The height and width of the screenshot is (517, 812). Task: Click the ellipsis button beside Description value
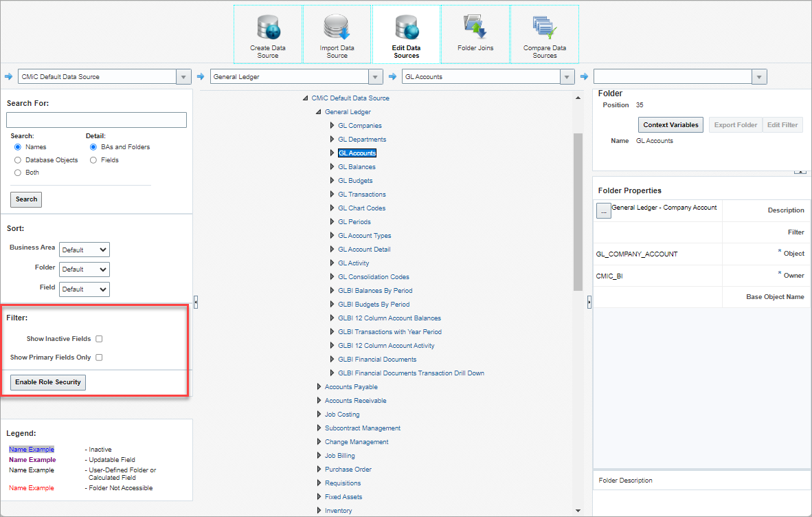pyautogui.click(x=604, y=211)
